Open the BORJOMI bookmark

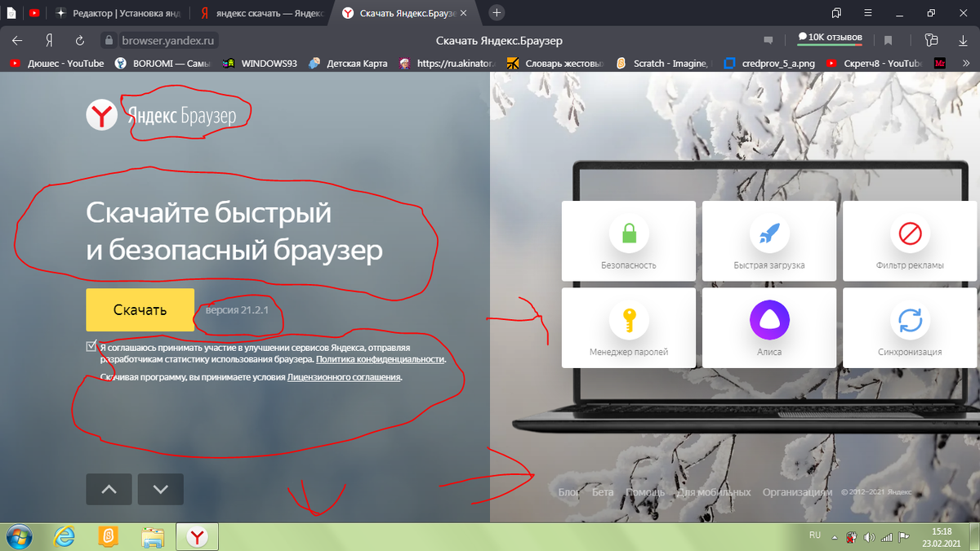(x=163, y=63)
